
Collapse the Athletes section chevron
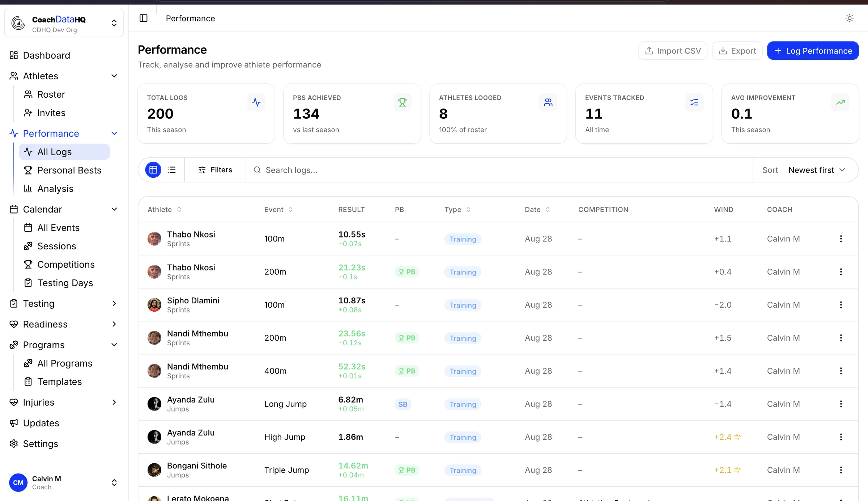point(114,76)
